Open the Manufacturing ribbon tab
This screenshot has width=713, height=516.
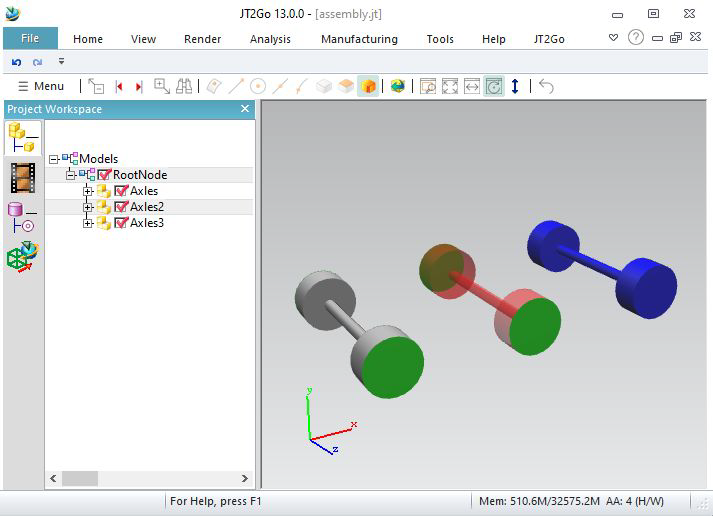(x=359, y=39)
